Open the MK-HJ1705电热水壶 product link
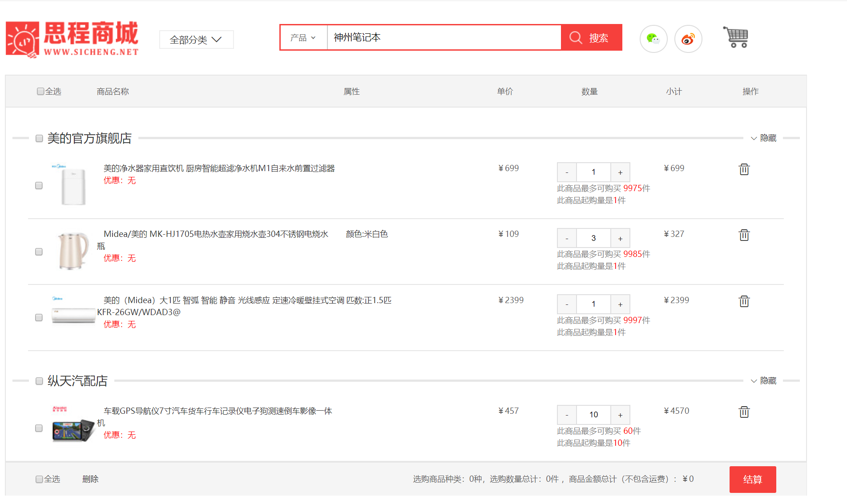The width and height of the screenshot is (847, 504). pos(213,240)
